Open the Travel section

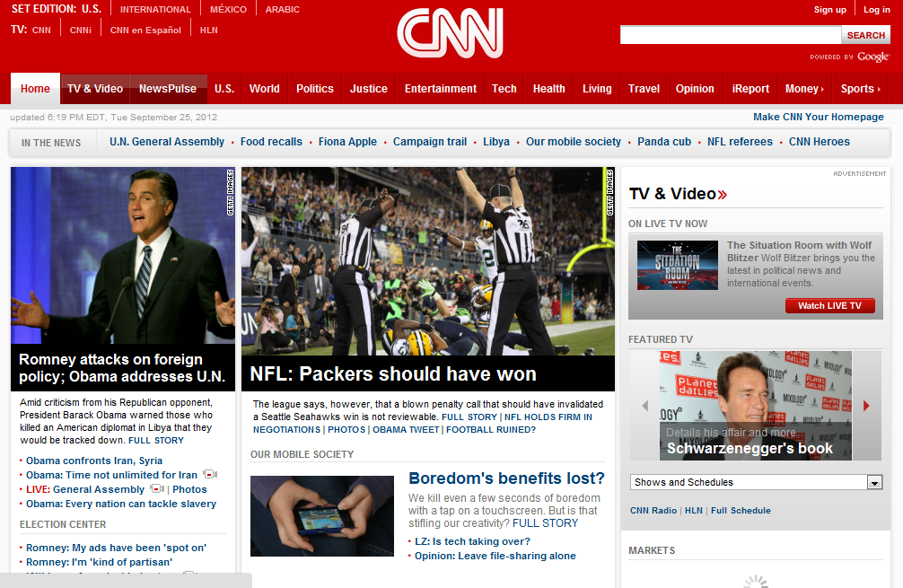tap(644, 89)
